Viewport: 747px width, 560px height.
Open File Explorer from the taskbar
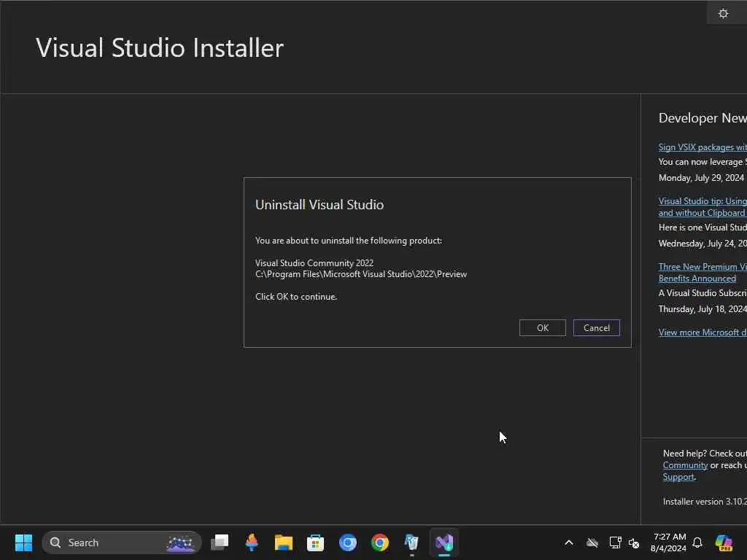coord(284,542)
